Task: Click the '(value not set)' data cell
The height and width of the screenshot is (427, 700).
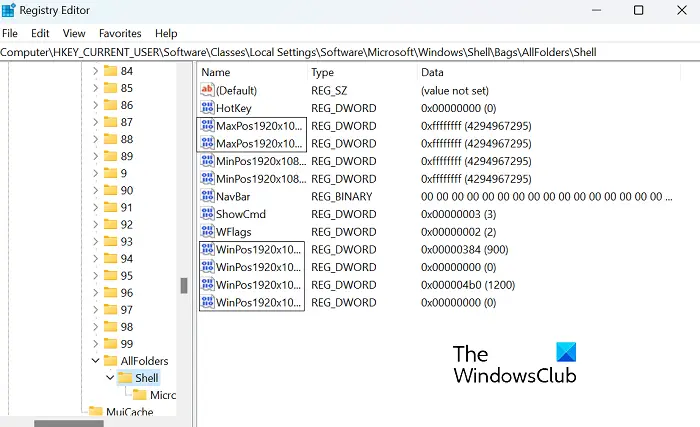Action: click(454, 91)
